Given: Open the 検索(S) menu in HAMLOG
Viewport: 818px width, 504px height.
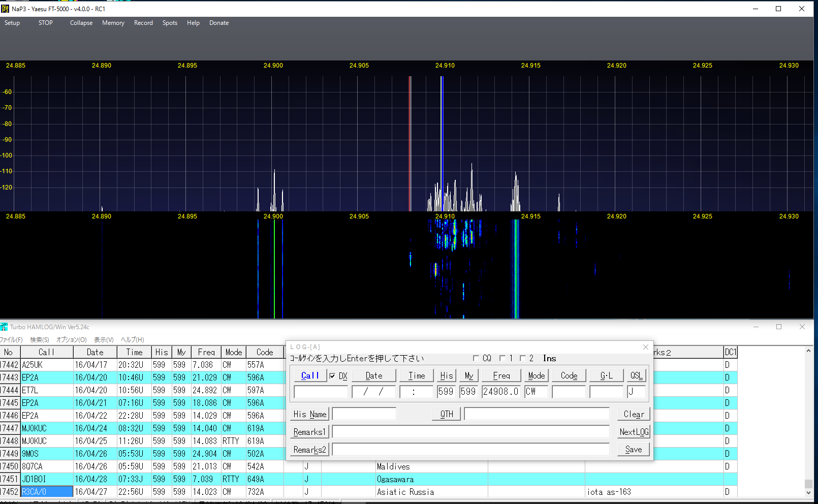Looking at the screenshot, I should pyautogui.click(x=40, y=340).
